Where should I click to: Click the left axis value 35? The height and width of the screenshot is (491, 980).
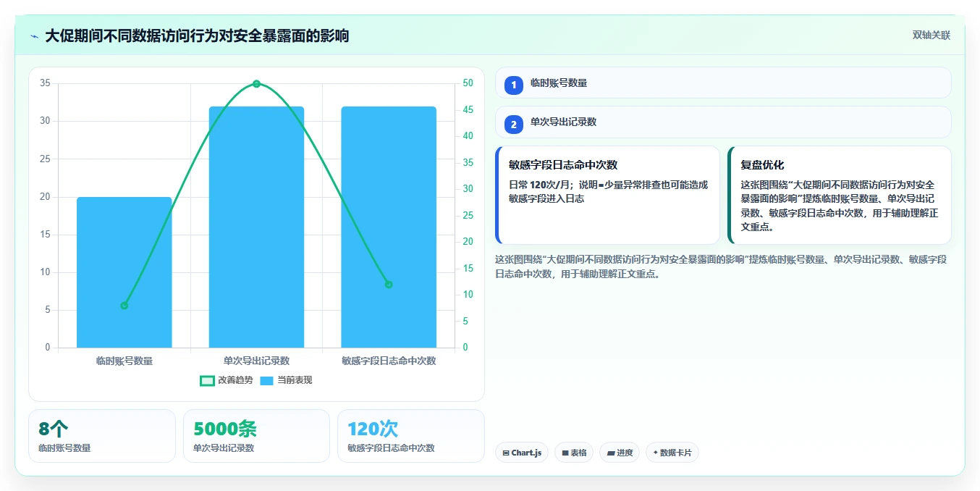[45, 83]
